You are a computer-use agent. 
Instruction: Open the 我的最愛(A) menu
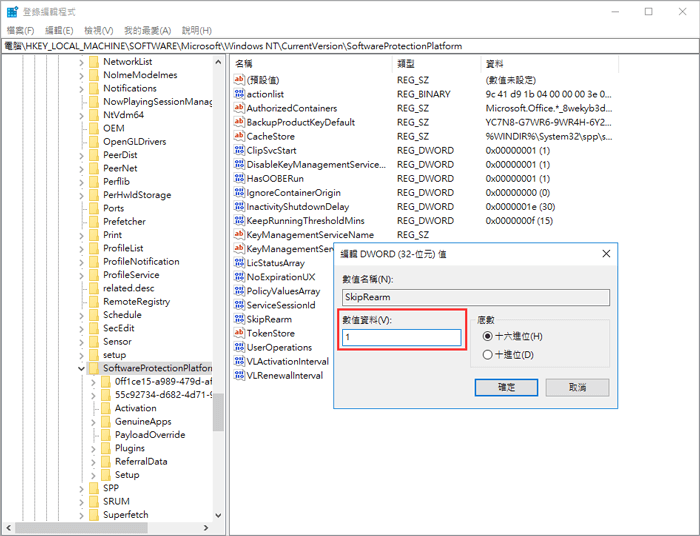[147, 30]
